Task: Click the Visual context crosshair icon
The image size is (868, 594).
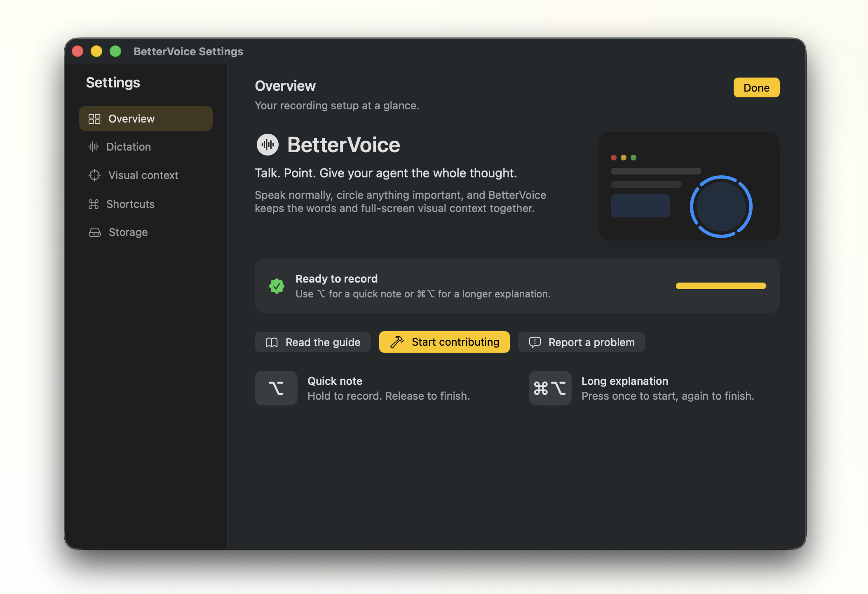Action: 94,175
